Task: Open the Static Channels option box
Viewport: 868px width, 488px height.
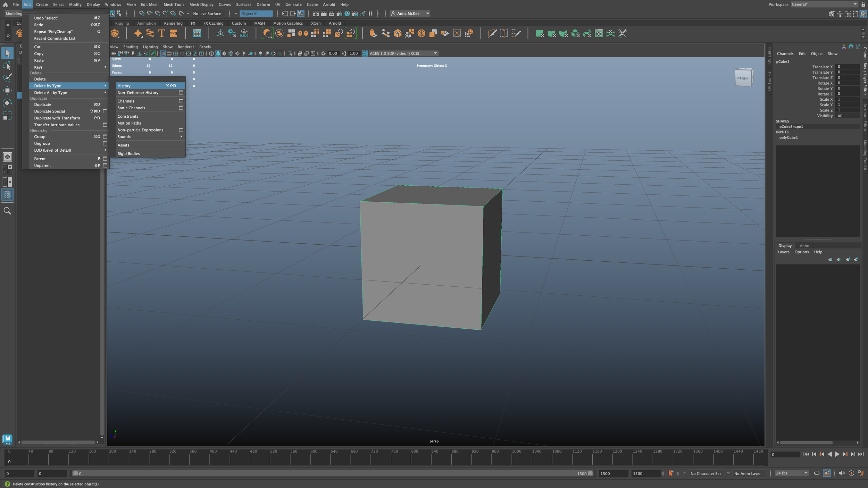Action: click(x=181, y=108)
